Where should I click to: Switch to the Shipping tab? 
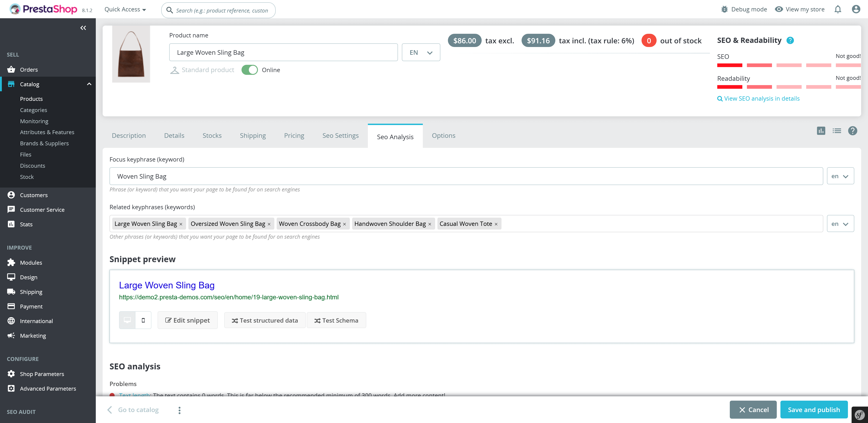[253, 136]
